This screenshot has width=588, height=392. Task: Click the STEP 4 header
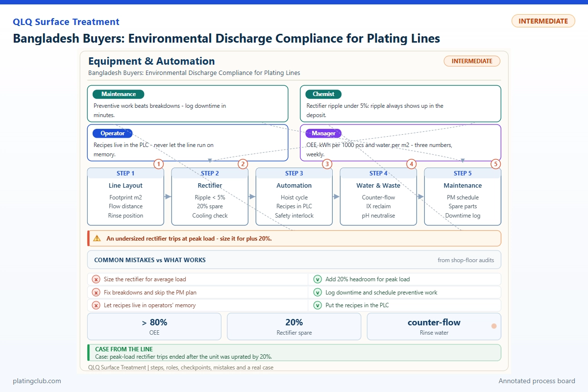[x=378, y=173]
